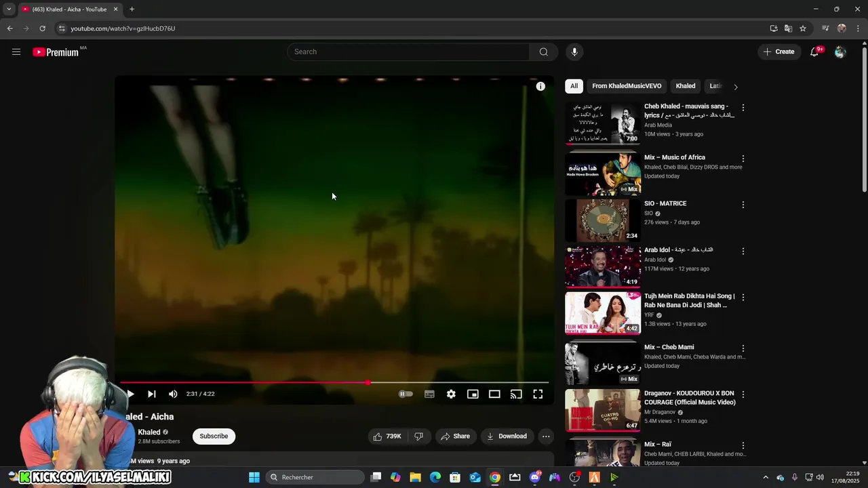
Task: Play the paused Aicha video
Action: click(x=130, y=394)
